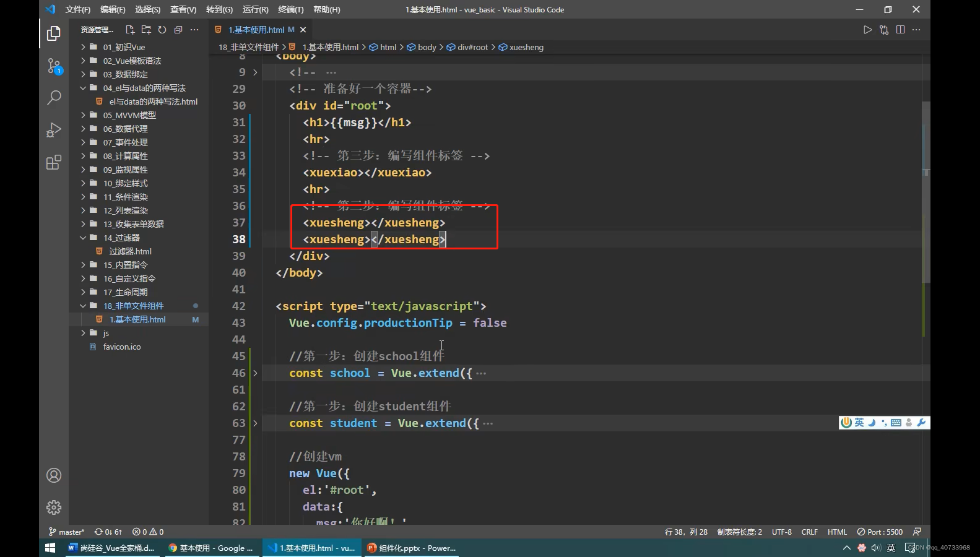980x557 pixels.
Task: Show errors and warnings in status bar
Action: (148, 532)
